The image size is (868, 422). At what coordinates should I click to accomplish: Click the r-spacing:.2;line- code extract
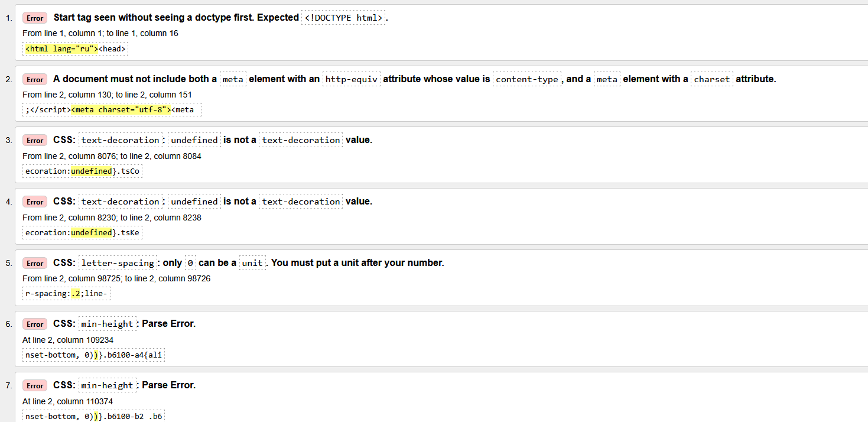point(66,294)
